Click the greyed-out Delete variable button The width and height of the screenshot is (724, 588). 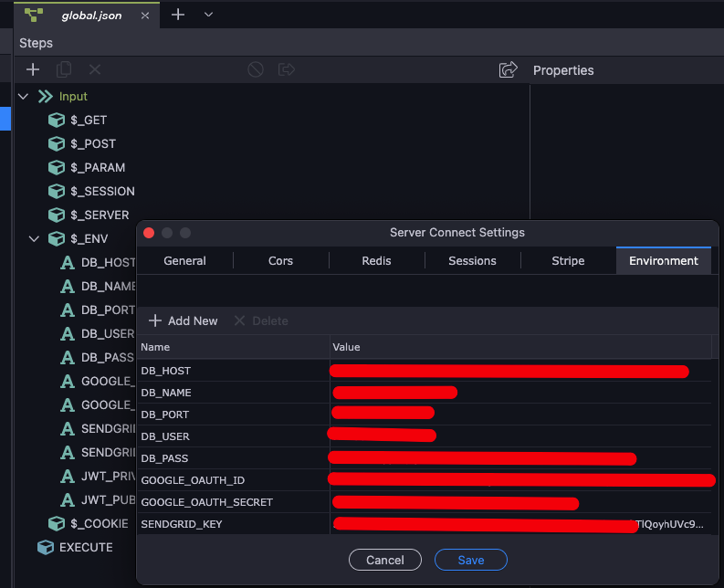261,321
